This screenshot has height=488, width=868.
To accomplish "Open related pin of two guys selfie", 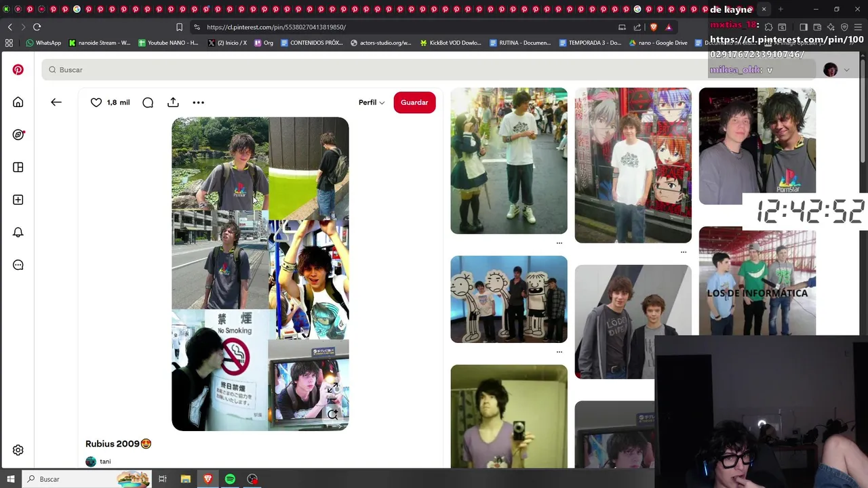I will coord(757,146).
